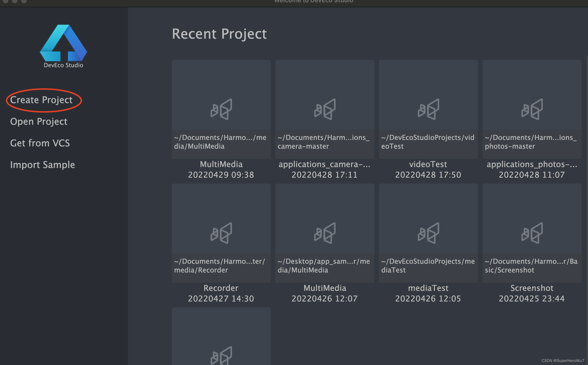Open the applications_photos project thumbnail
This screenshot has height=365, width=588.
[532, 109]
